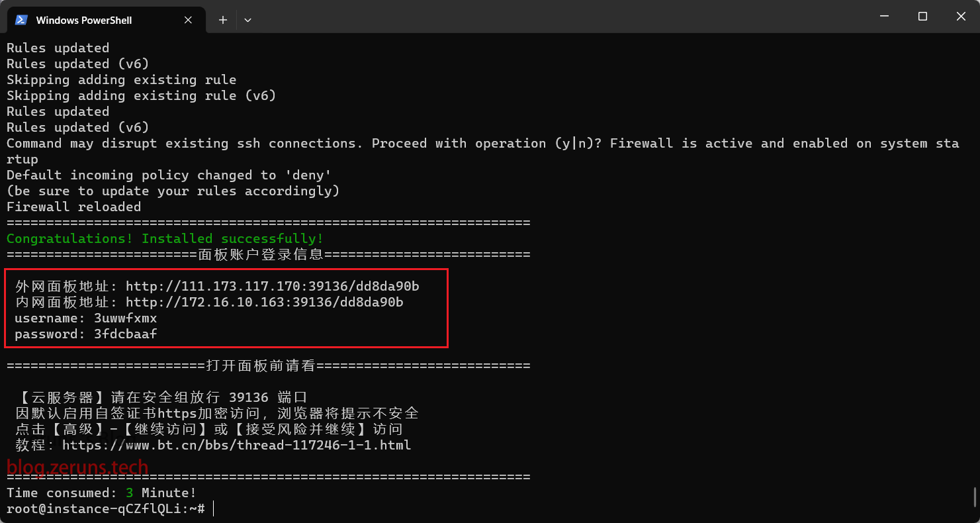Screen dimensions: 980x523
Task: Click the terminal scrollbar thumb
Action: pos(974,497)
